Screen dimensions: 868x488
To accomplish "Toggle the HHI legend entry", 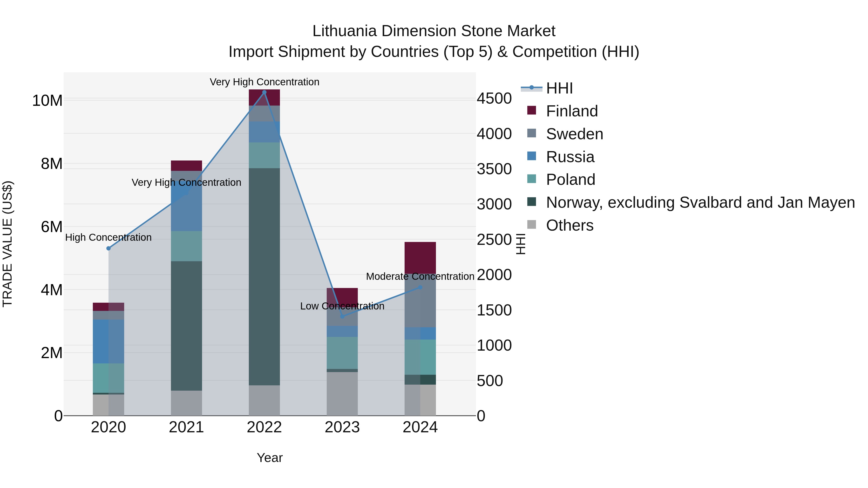I will (x=547, y=88).
